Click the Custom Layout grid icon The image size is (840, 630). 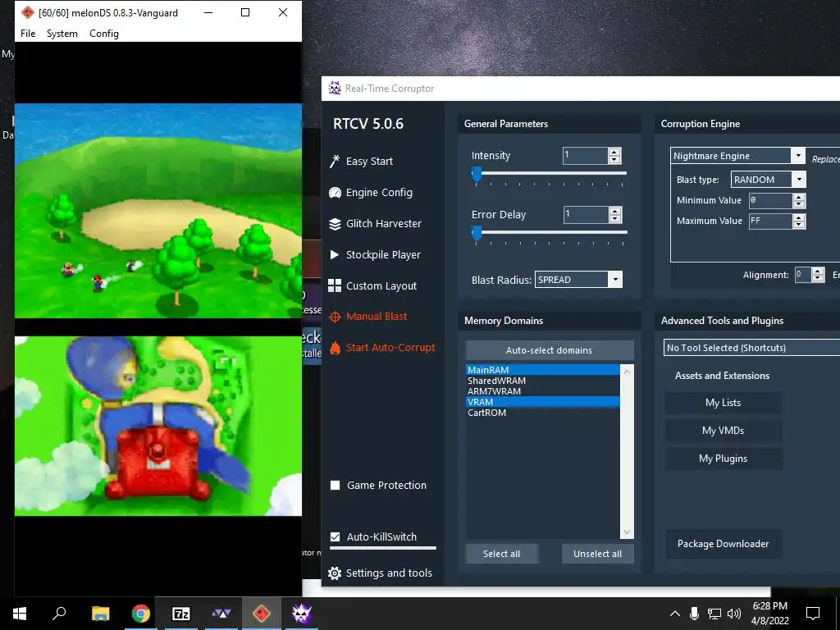click(335, 285)
